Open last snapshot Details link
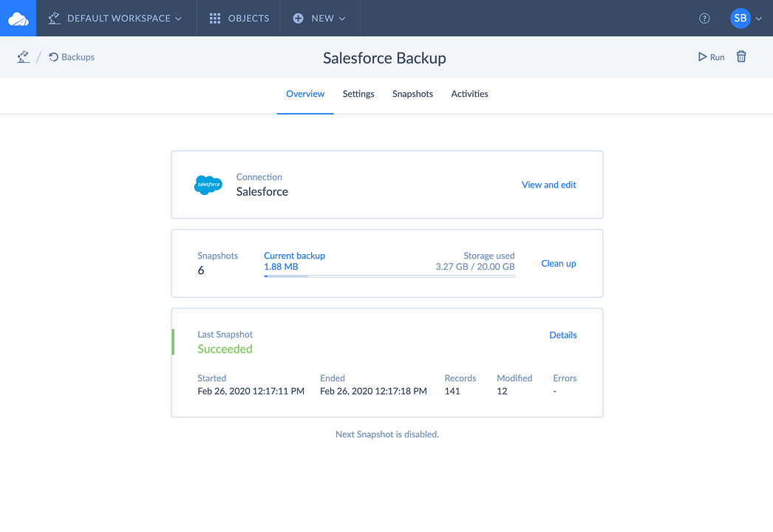 [x=562, y=335]
